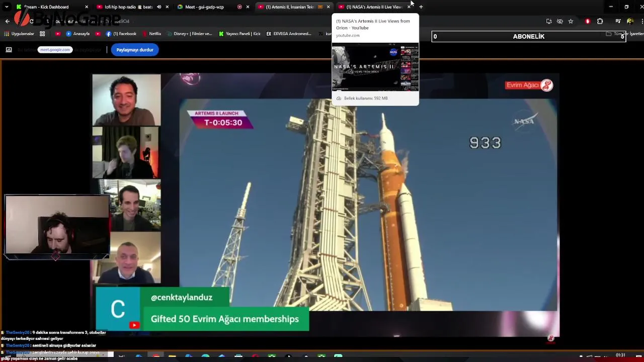Open the Anasayfa bookmark
The image size is (644, 362).
78,34
